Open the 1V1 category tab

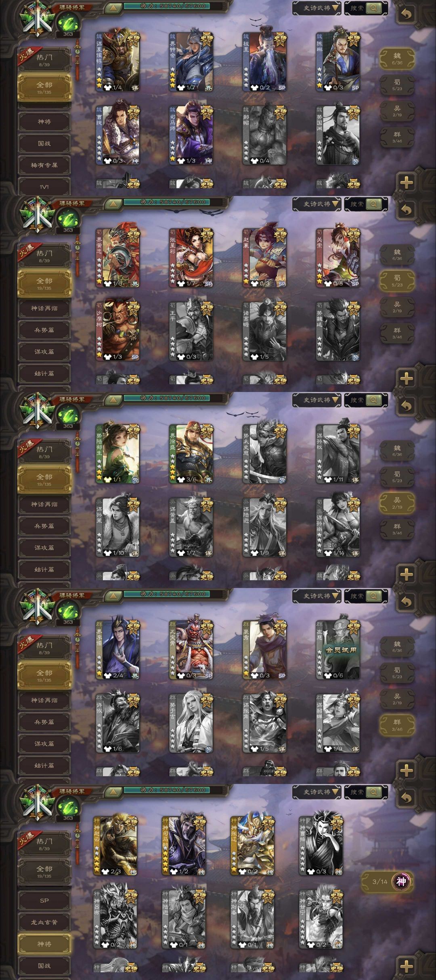click(x=44, y=187)
